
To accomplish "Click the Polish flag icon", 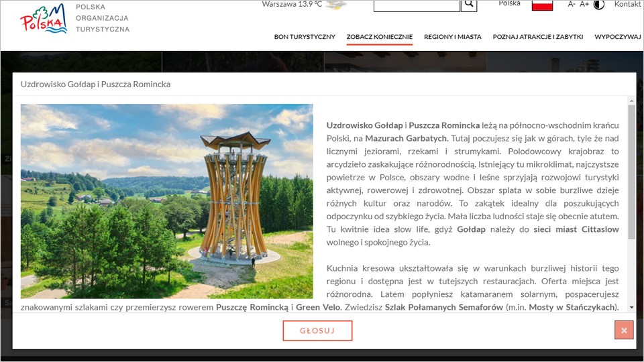I will pos(542,5).
